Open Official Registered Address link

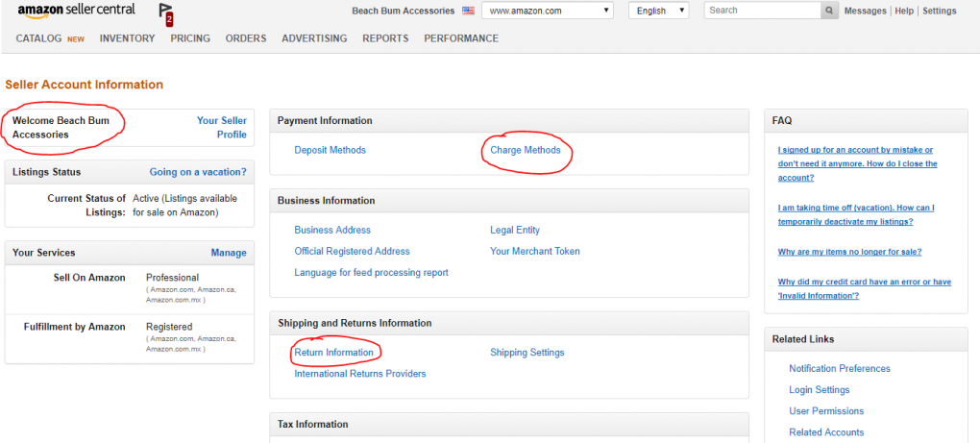click(352, 251)
